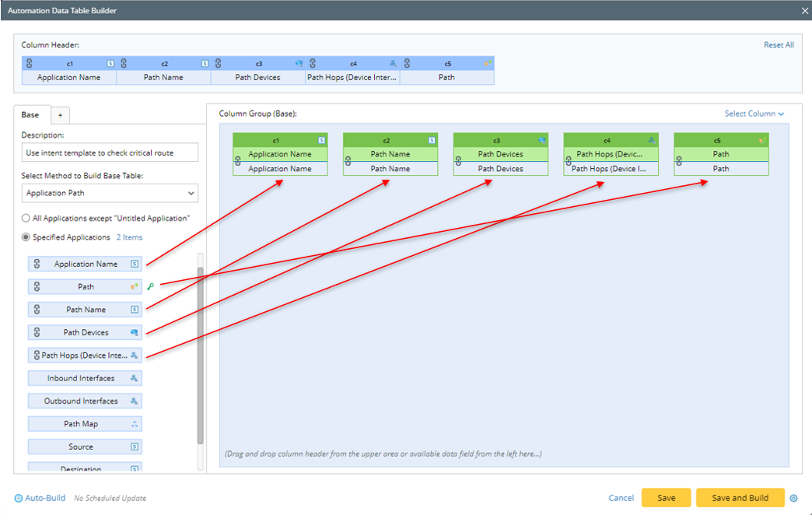Select the Outbound Interfaces field
The height and width of the screenshot is (515, 812).
pyautogui.click(x=85, y=401)
